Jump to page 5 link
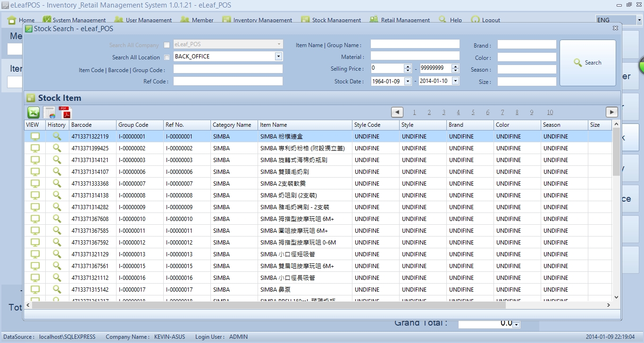The image size is (644, 343). coord(473,113)
